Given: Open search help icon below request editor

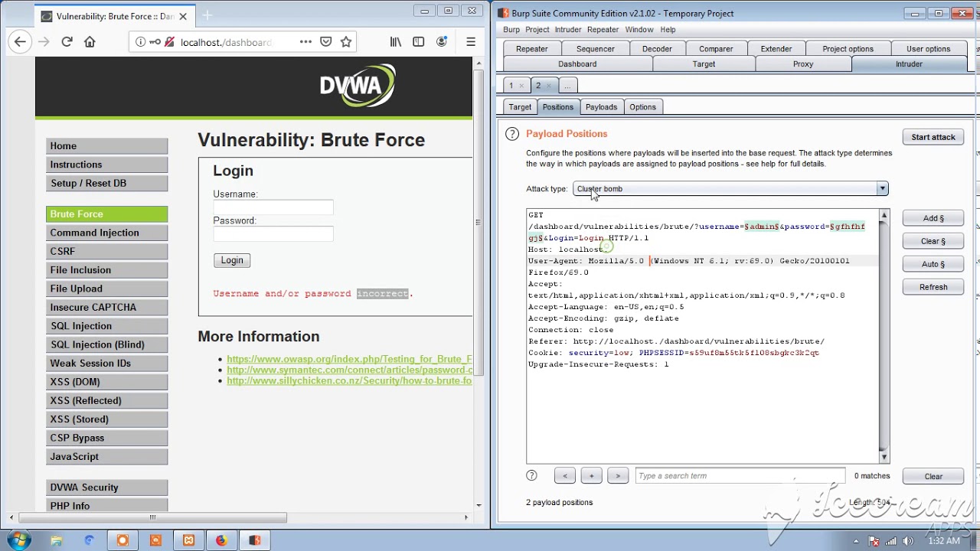Looking at the screenshot, I should point(531,475).
